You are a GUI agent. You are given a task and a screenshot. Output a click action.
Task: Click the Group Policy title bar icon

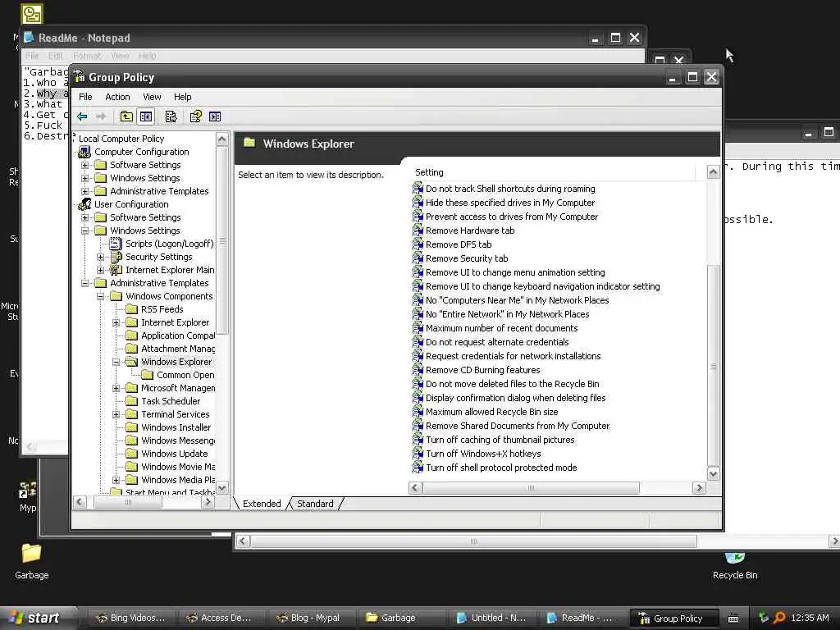pos(80,77)
